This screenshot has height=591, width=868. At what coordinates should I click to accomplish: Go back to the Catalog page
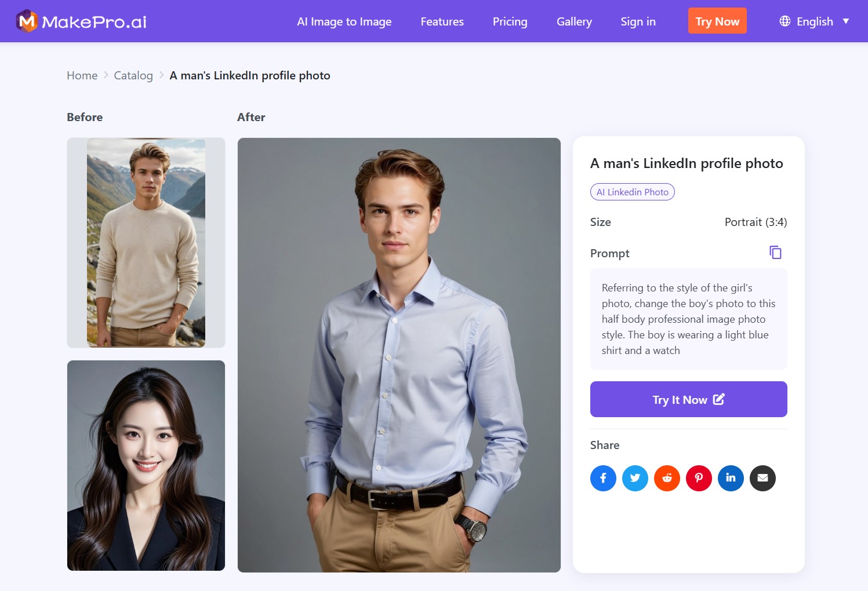[x=133, y=75]
